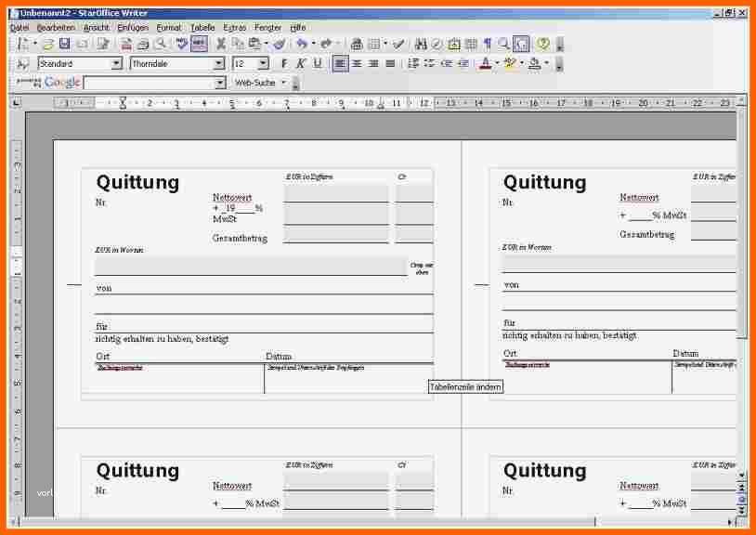
Task: Open the font name dropdown showing Thorndale
Action: (x=219, y=63)
